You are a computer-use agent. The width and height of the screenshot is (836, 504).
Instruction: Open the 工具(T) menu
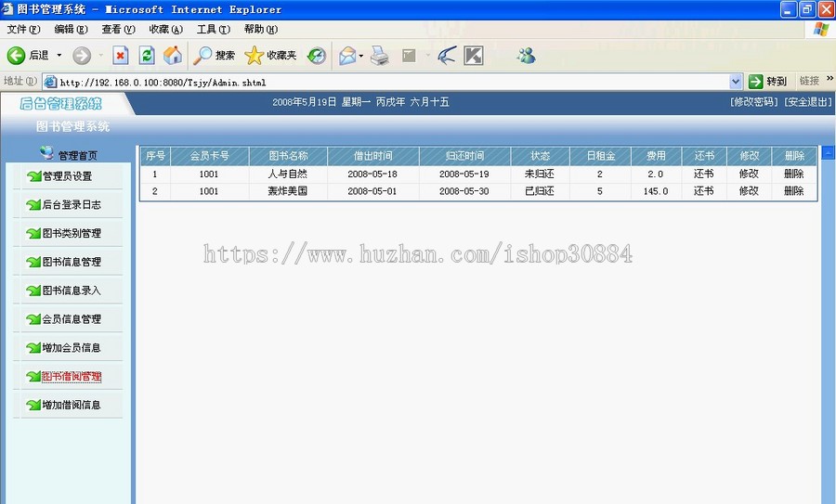[214, 30]
